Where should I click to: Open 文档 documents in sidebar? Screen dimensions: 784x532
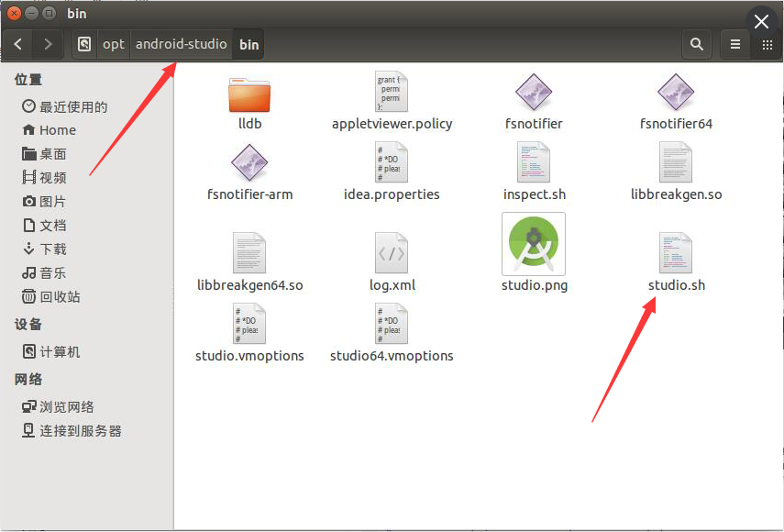tap(44, 226)
